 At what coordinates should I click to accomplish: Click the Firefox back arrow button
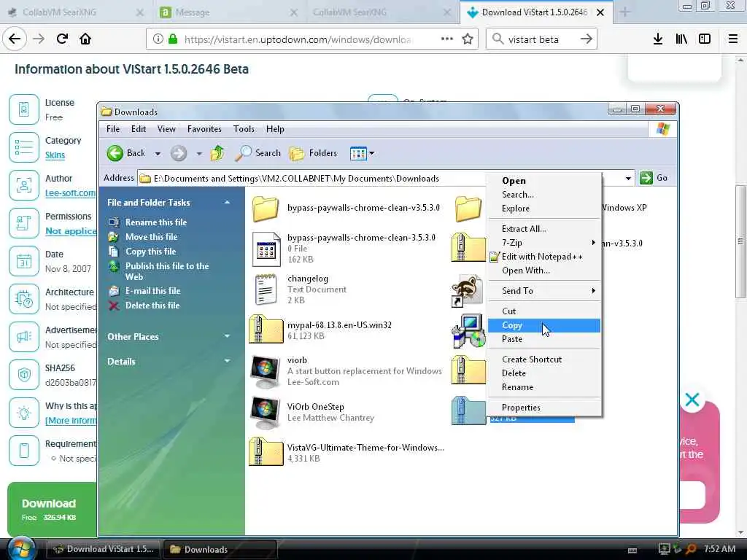[x=15, y=39]
